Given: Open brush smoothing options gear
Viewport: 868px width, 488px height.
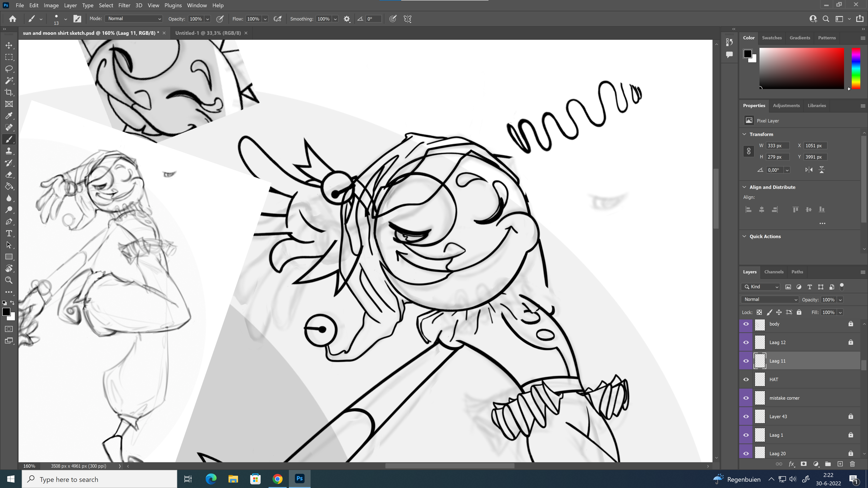Looking at the screenshot, I should point(347,19).
